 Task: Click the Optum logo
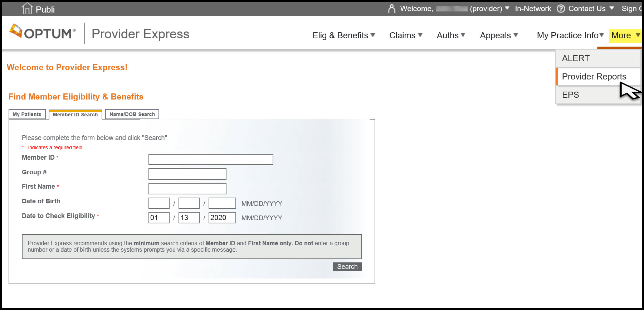pyautogui.click(x=43, y=33)
